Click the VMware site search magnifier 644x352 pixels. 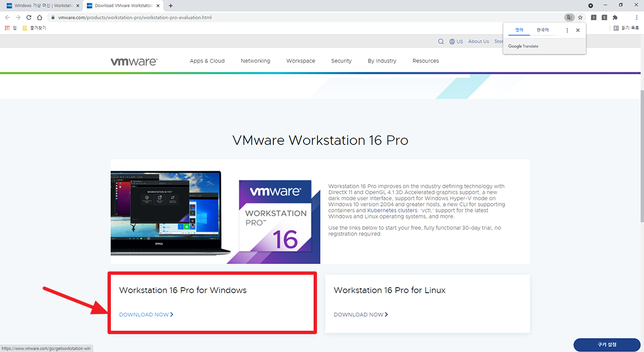click(x=441, y=41)
